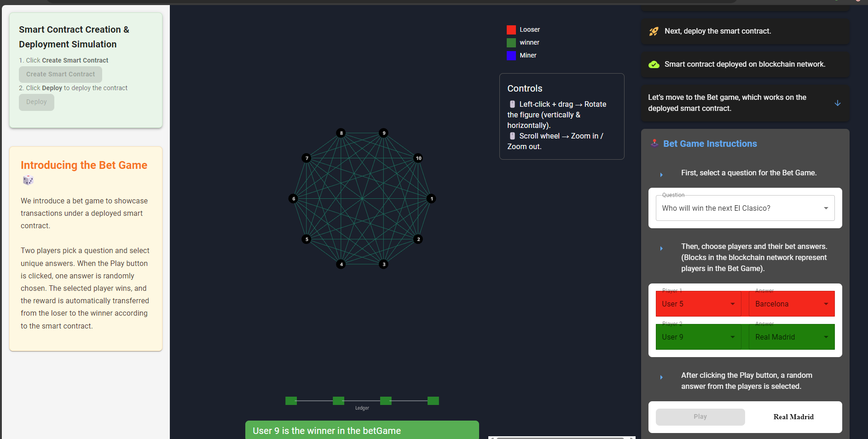
Task: Click the Deploy button
Action: coord(36,102)
